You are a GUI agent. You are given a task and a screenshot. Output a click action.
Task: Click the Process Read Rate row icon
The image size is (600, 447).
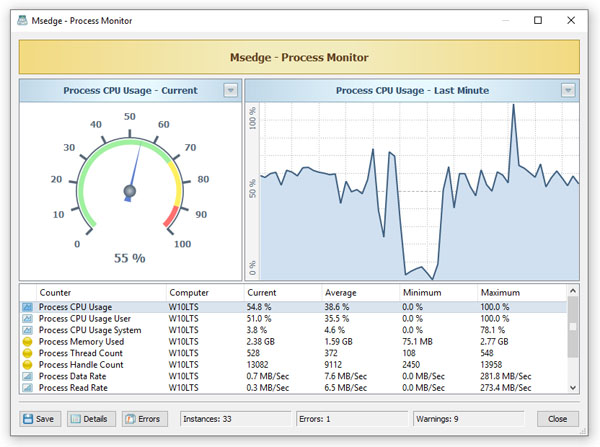[x=28, y=388]
